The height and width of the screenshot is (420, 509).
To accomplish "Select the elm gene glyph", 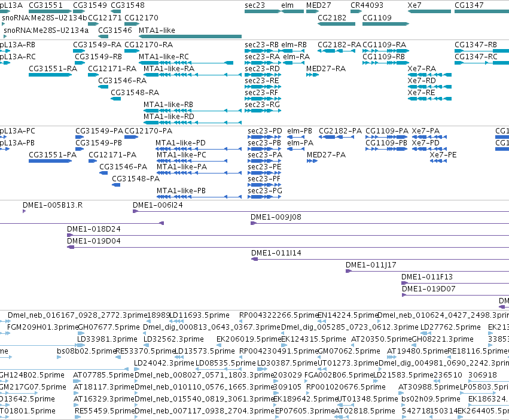I will click(x=292, y=11).
